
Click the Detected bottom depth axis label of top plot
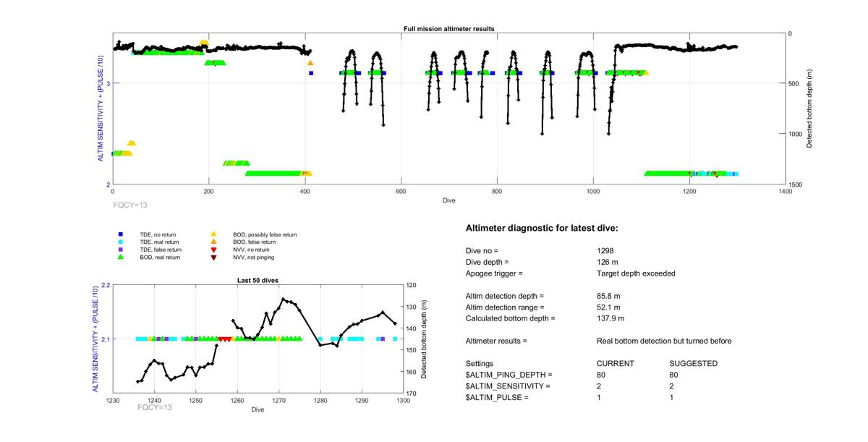(x=809, y=109)
